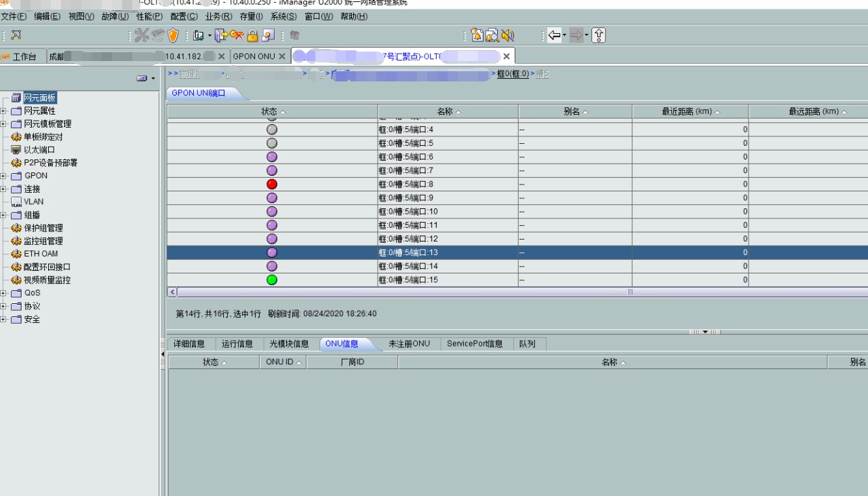Click the greyed forward arrow icon
This screenshot has width=868, height=496.
coord(576,35)
